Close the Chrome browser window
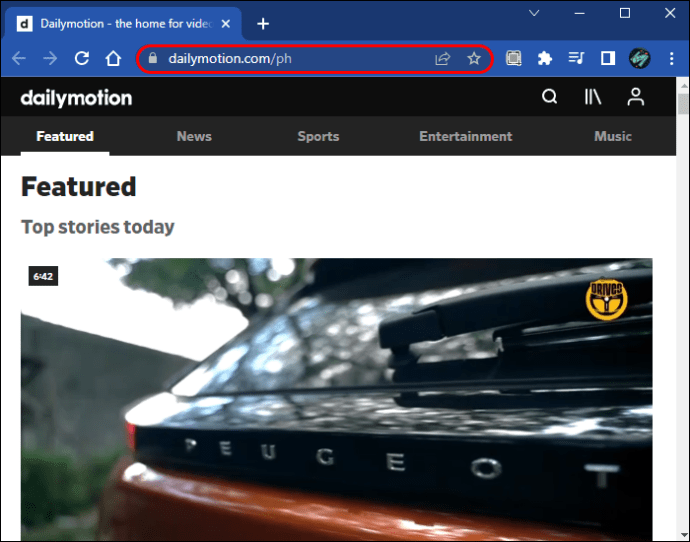690x542 pixels. point(670,13)
